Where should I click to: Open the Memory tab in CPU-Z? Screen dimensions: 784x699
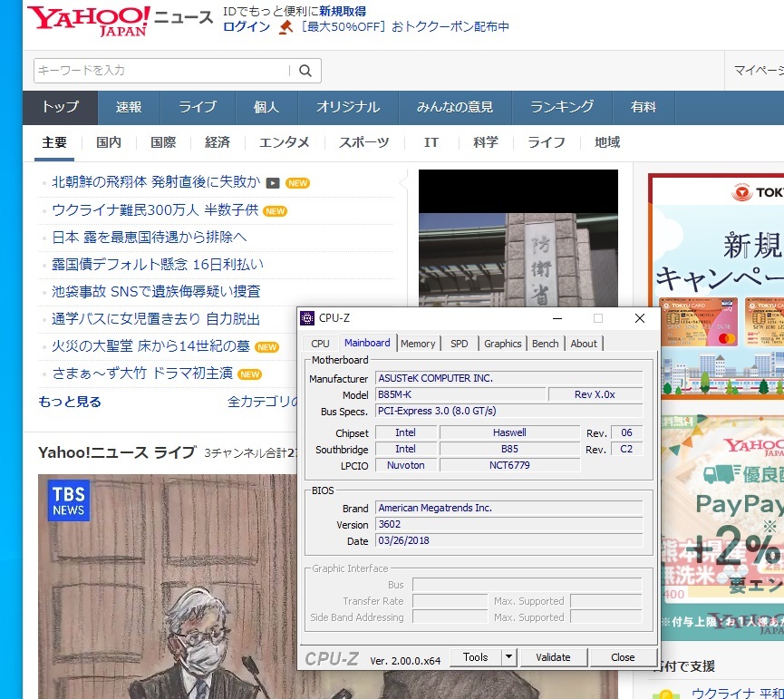[418, 344]
